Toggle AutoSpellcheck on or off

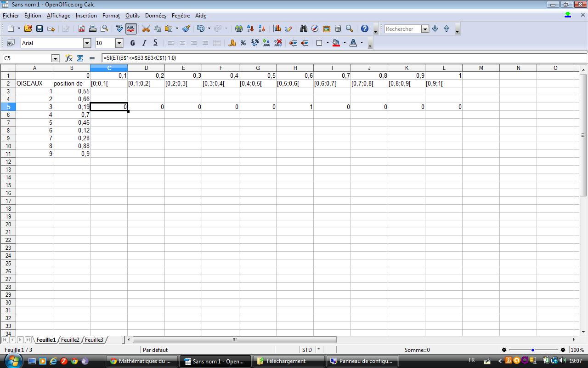[x=131, y=29]
